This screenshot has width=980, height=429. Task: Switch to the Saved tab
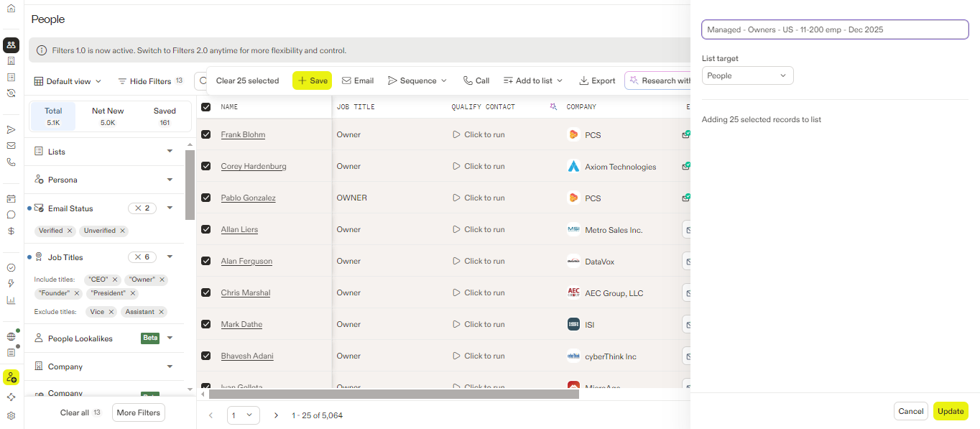[x=165, y=116]
